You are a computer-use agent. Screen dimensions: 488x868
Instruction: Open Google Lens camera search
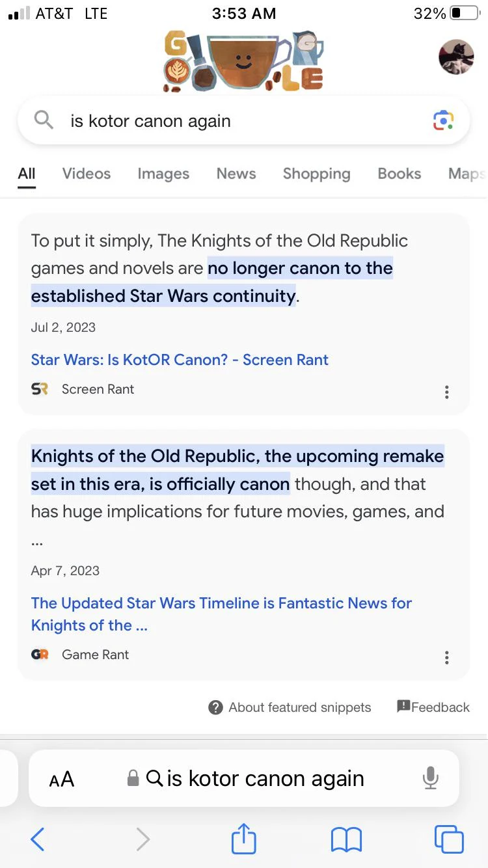coord(443,120)
